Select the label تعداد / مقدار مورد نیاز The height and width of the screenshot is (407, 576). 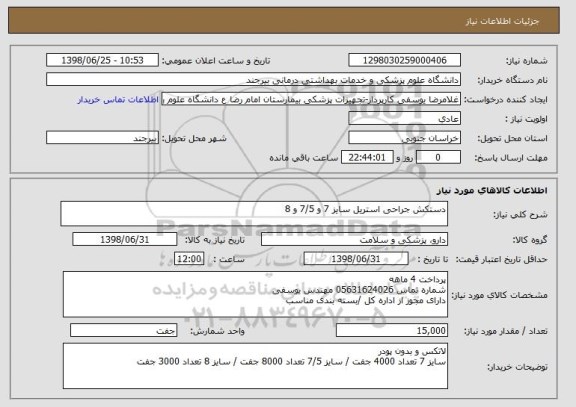point(506,331)
